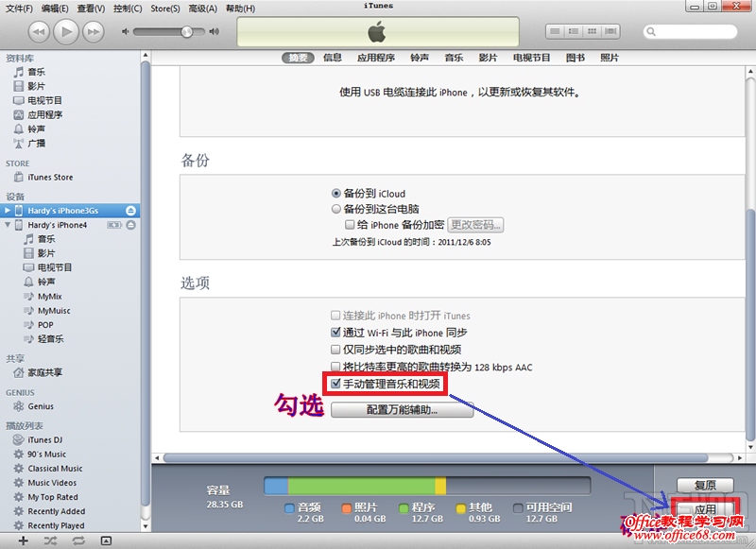Screen dimensions: 756x549
Task: Click the low volume speaker icon
Action: (126, 31)
